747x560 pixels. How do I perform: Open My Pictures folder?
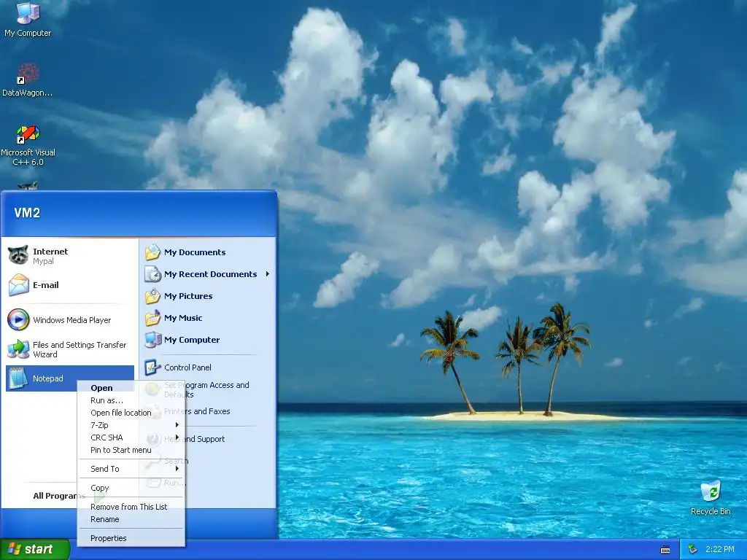coord(207,296)
